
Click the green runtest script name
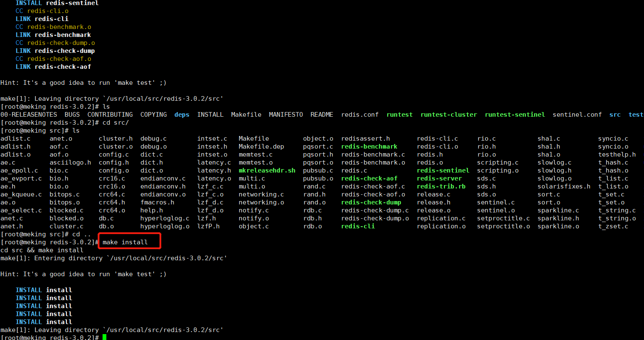click(399, 115)
